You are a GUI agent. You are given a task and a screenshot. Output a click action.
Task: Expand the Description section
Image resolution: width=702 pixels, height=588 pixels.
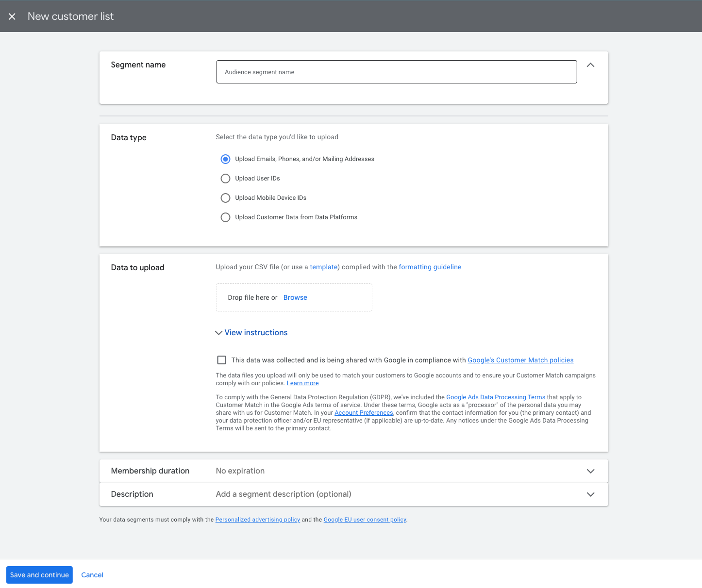(x=590, y=494)
